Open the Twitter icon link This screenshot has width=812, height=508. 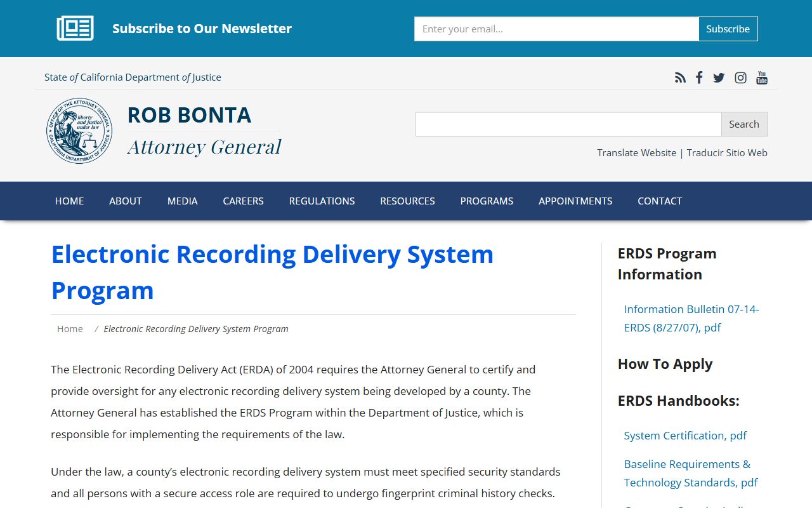point(719,77)
